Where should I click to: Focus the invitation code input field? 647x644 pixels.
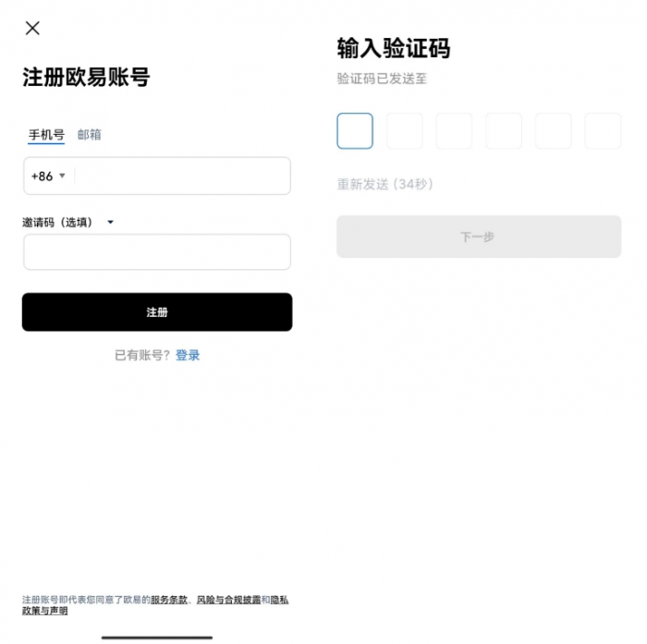pyautogui.click(x=157, y=251)
